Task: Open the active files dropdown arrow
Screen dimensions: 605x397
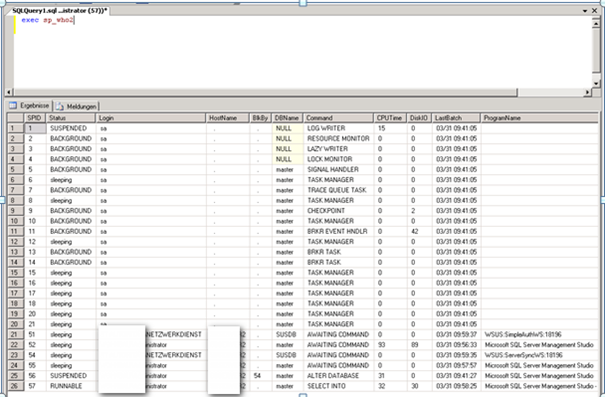Action: 585,11
